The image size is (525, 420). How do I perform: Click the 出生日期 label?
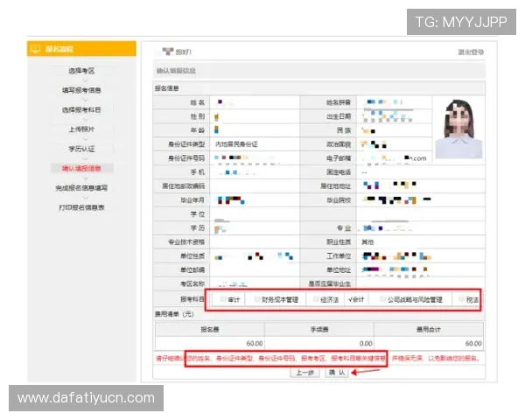click(x=339, y=116)
